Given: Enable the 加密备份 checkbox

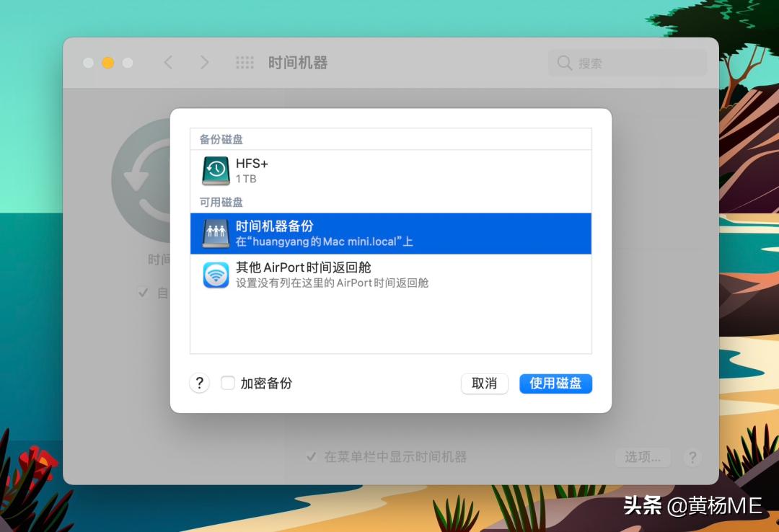Looking at the screenshot, I should pos(228,383).
